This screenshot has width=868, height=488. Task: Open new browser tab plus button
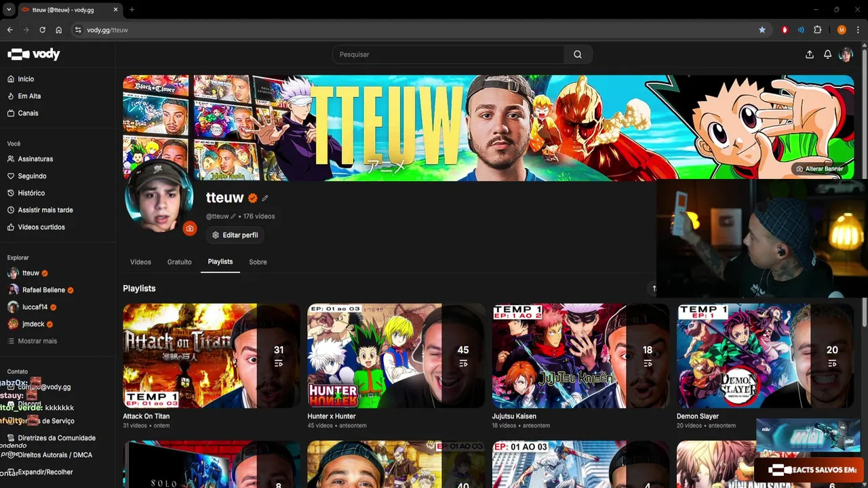132,10
